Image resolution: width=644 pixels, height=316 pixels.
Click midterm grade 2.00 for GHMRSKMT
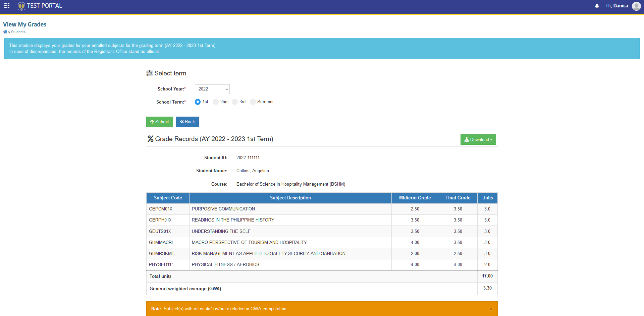point(415,254)
